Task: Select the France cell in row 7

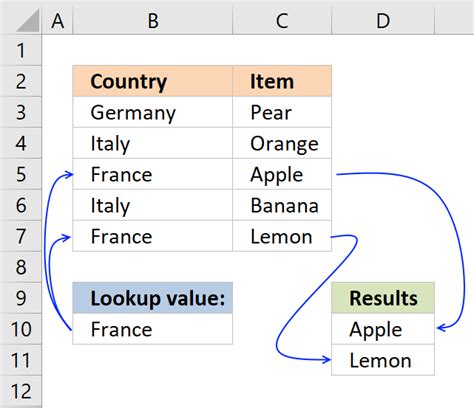Action: point(153,236)
